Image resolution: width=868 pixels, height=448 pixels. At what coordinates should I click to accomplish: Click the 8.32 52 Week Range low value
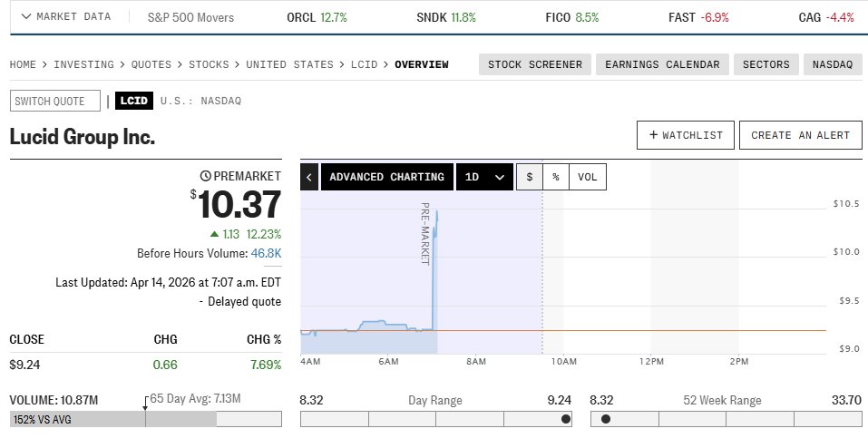pyautogui.click(x=601, y=400)
